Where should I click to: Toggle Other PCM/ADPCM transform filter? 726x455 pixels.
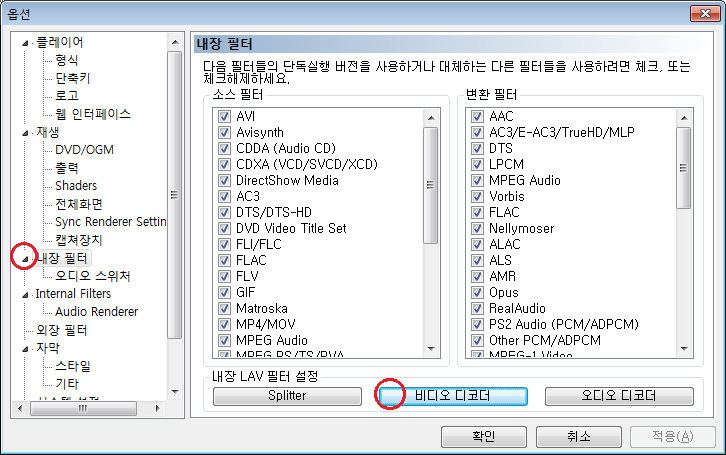click(477, 340)
